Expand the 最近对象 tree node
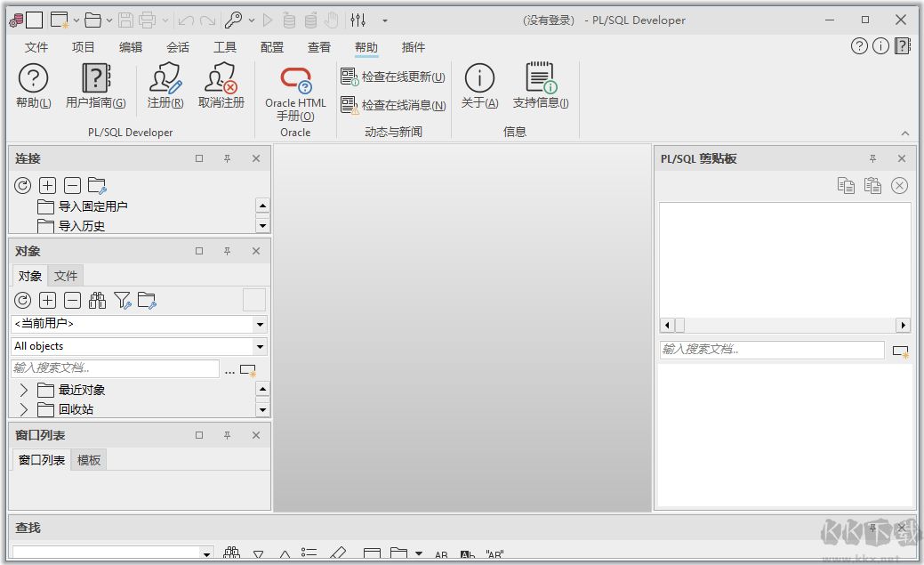This screenshot has width=924, height=565. pyautogui.click(x=24, y=390)
